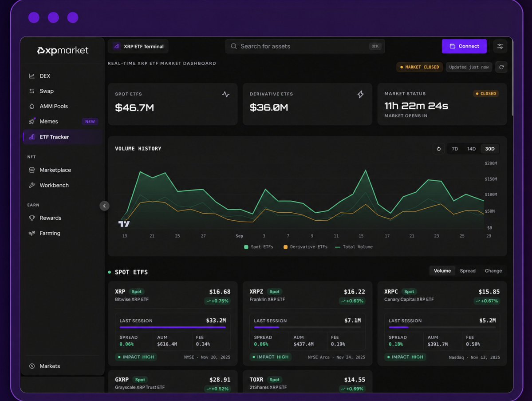
Task: Click the NEW badge beside Memes
Action: tap(90, 122)
